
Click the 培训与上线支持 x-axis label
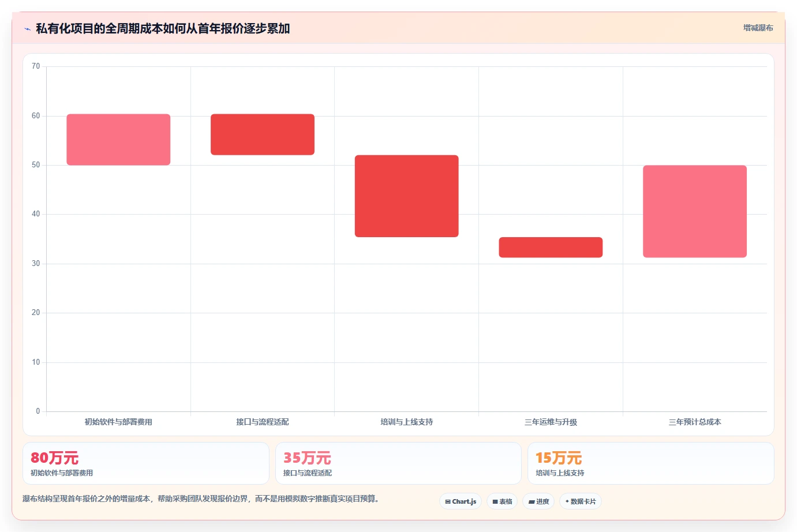coord(407,422)
